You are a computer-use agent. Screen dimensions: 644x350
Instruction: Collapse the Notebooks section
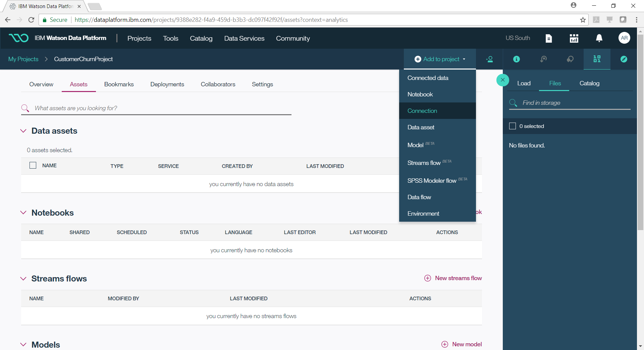[23, 213]
